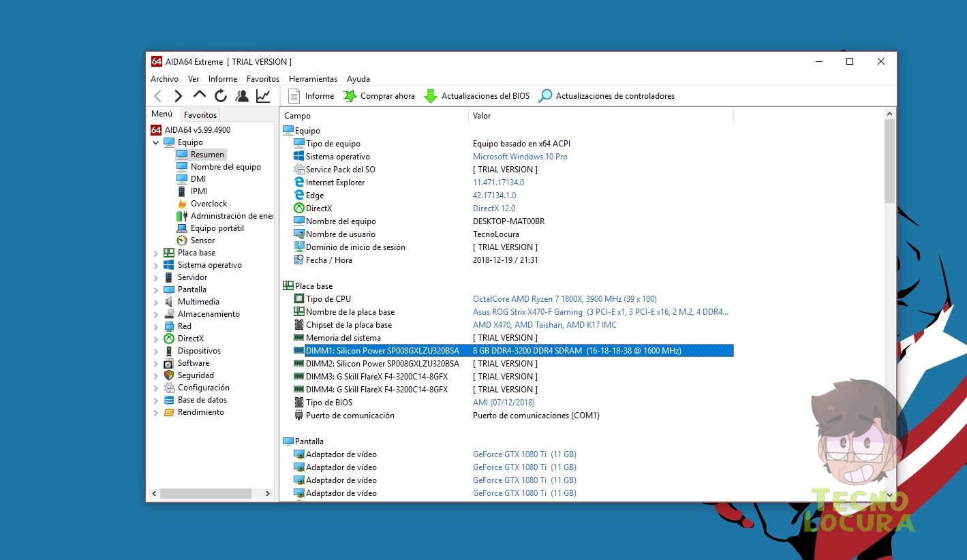
Task: Select the DIMM1 Silicon Power row
Action: 513,351
